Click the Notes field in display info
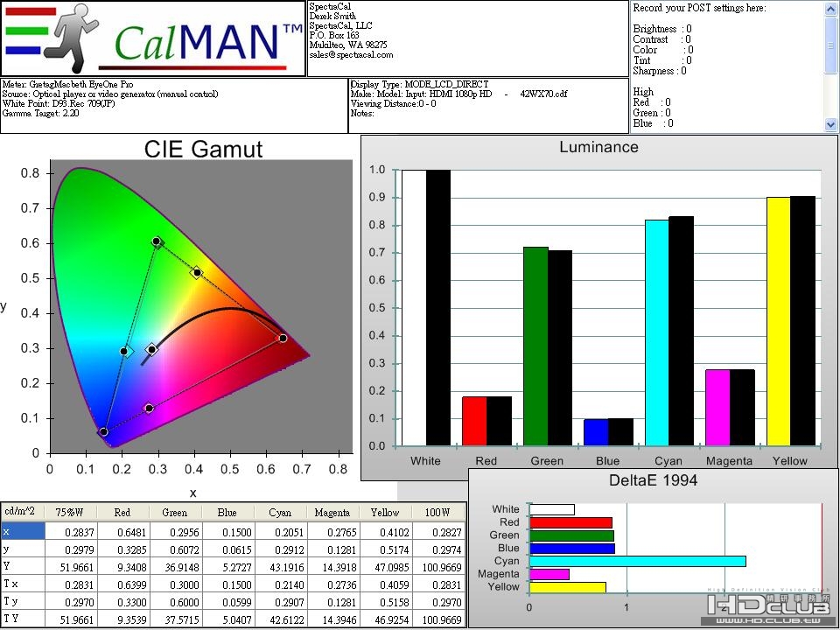840x630 pixels. point(362,114)
